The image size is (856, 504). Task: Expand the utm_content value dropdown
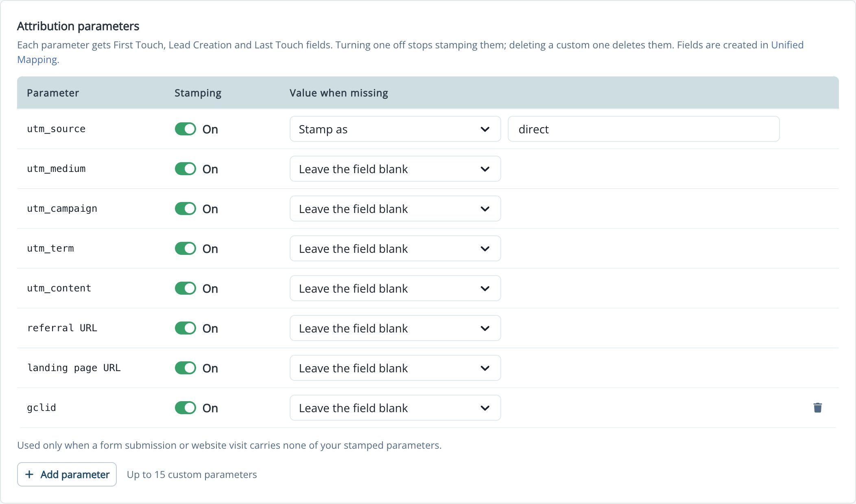click(x=395, y=289)
